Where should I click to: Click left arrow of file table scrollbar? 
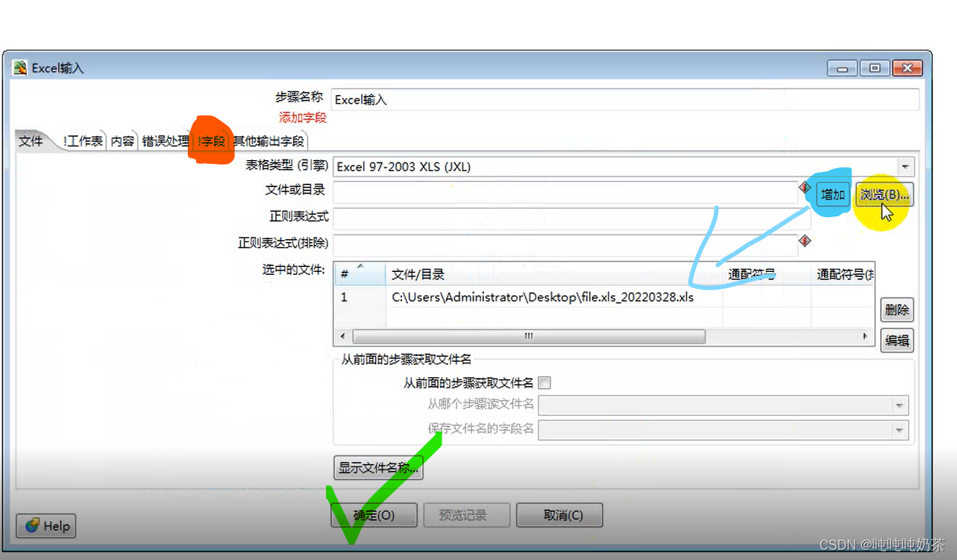[341, 337]
